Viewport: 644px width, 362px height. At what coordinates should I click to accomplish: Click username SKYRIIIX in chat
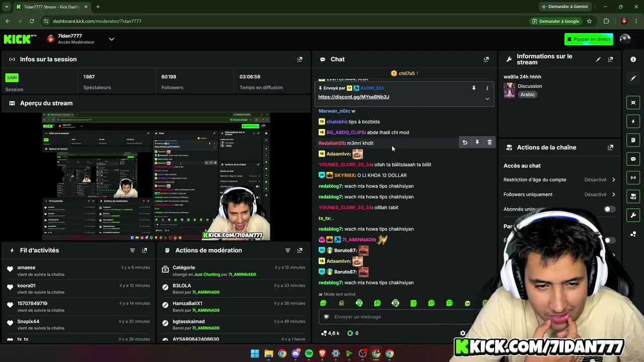345,175
